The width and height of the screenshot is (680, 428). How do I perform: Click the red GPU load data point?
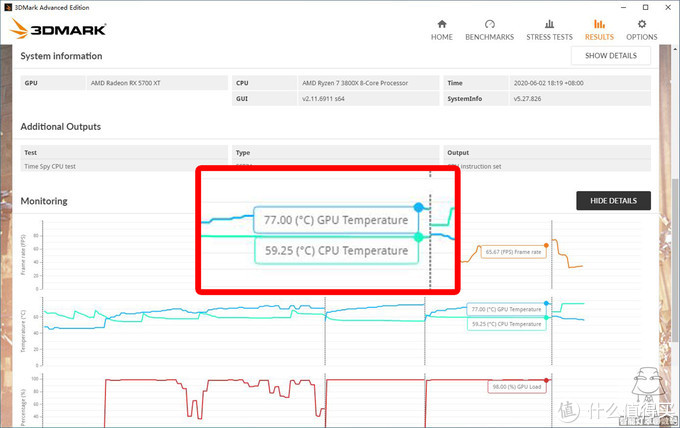(546, 380)
